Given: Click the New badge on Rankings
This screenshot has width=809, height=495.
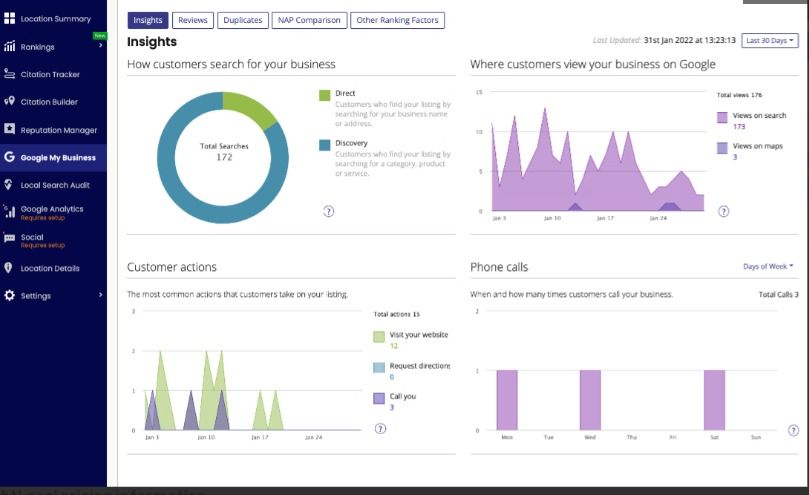Looking at the screenshot, I should (100, 36).
